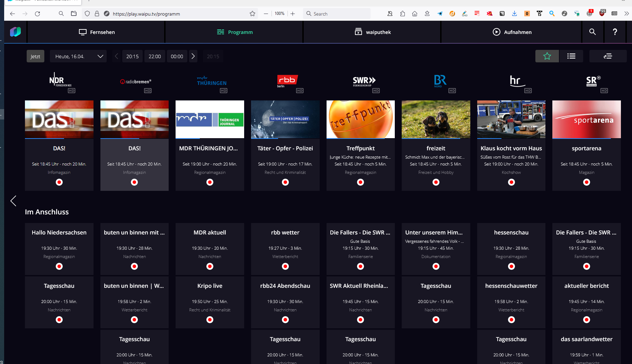The width and height of the screenshot is (632, 364).
Task: Switch to list view layout
Action: click(x=571, y=56)
